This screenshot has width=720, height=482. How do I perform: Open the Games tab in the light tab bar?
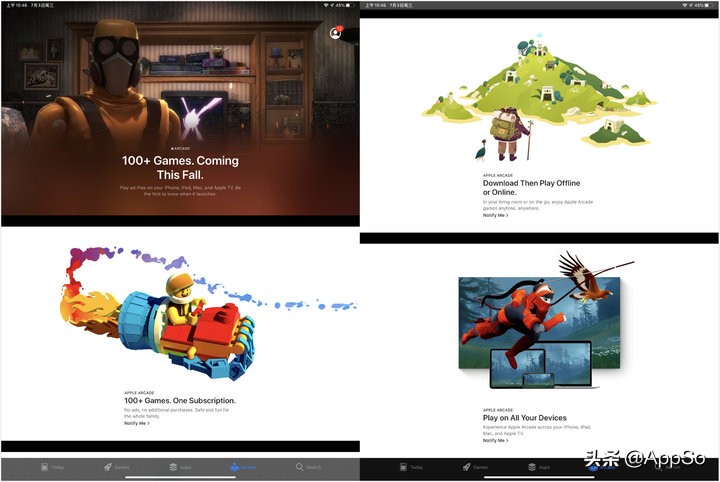(117, 467)
